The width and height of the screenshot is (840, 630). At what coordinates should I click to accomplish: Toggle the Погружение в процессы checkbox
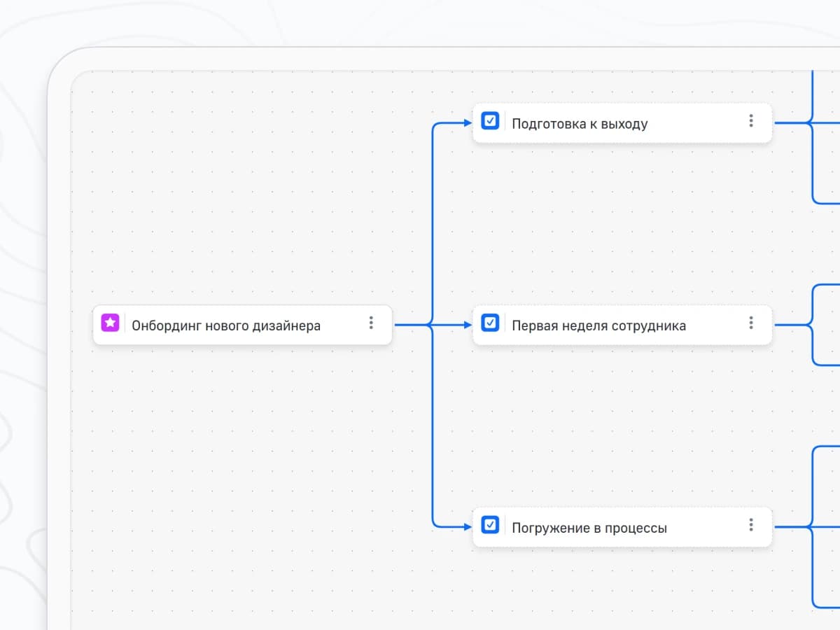pos(490,525)
